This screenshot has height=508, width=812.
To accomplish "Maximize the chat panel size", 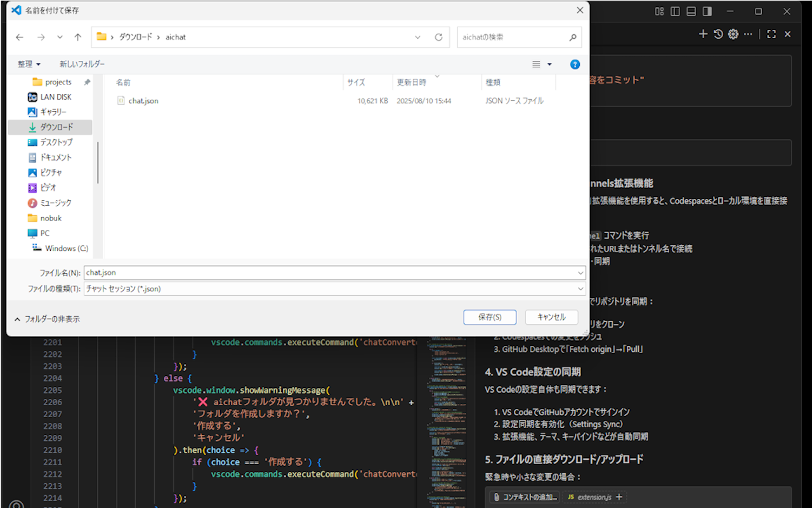I will 771,34.
